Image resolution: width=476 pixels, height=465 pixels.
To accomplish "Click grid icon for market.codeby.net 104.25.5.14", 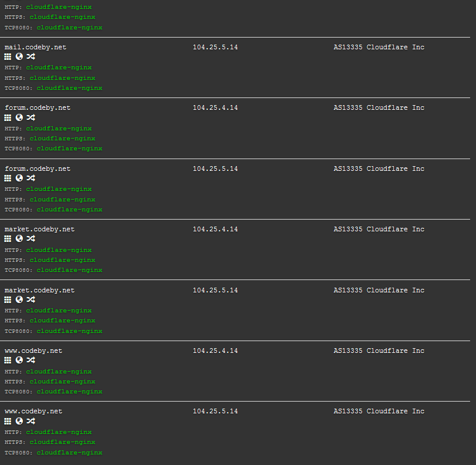I will click(x=8, y=299).
